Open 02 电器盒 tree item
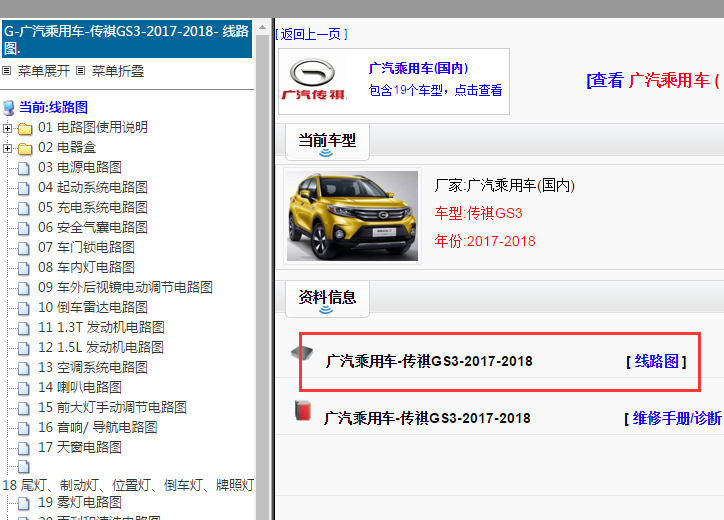724x520 pixels. click(67, 147)
